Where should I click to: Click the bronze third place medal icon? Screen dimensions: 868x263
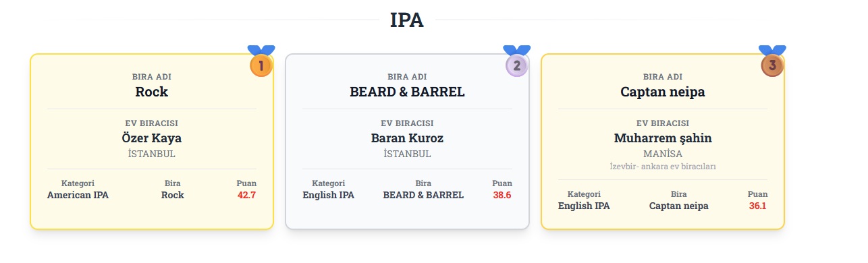tap(772, 62)
